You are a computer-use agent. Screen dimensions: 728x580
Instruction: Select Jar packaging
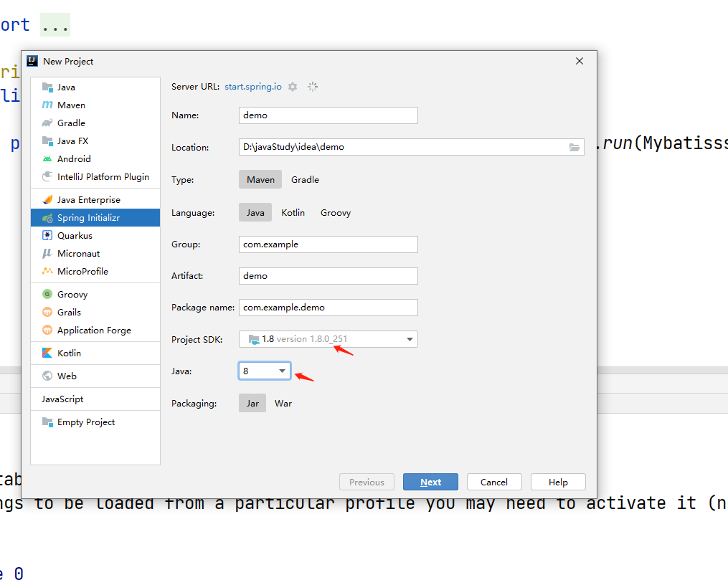pyautogui.click(x=252, y=403)
